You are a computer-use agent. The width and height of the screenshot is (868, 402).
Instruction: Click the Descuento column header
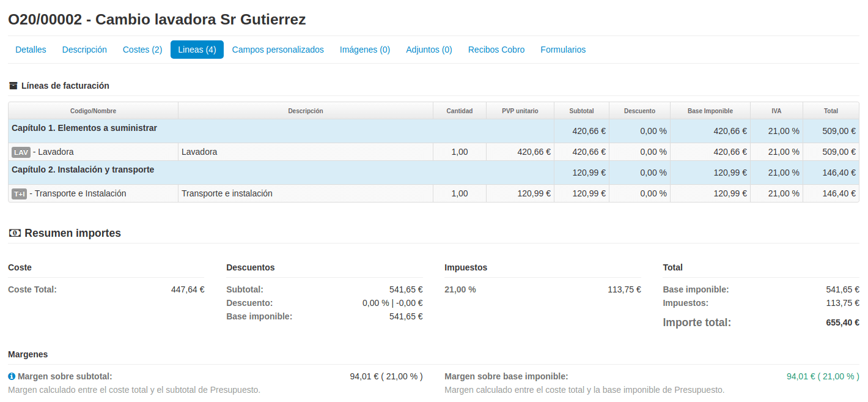click(639, 111)
